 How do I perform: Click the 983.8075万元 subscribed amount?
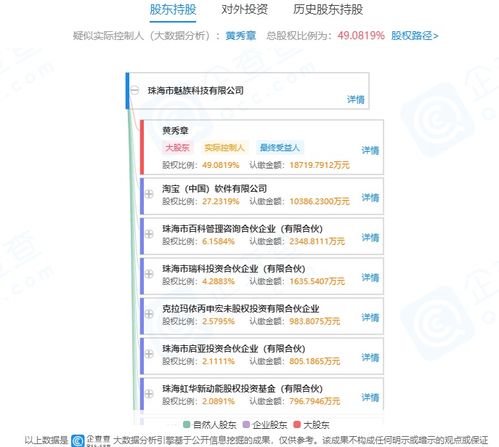tap(315, 321)
